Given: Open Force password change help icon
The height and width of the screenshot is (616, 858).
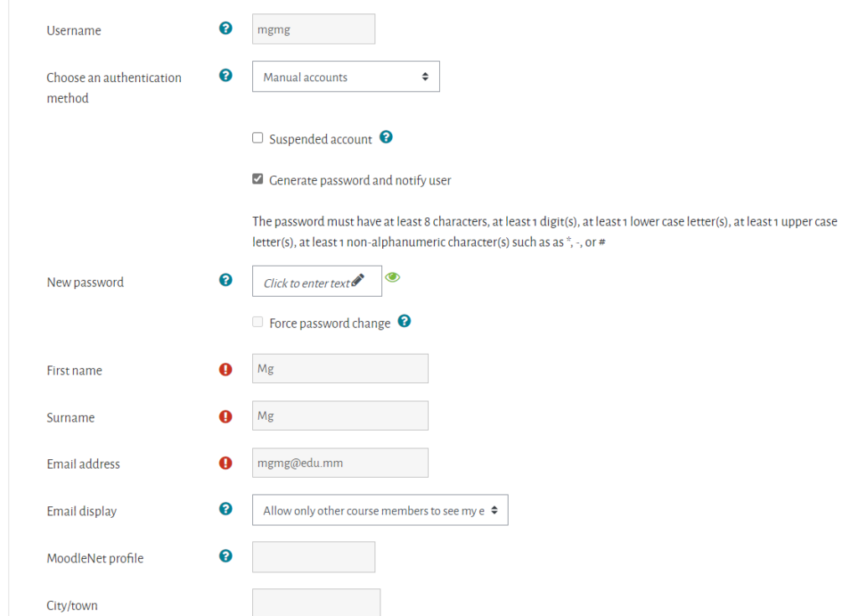Looking at the screenshot, I should pyautogui.click(x=405, y=321).
